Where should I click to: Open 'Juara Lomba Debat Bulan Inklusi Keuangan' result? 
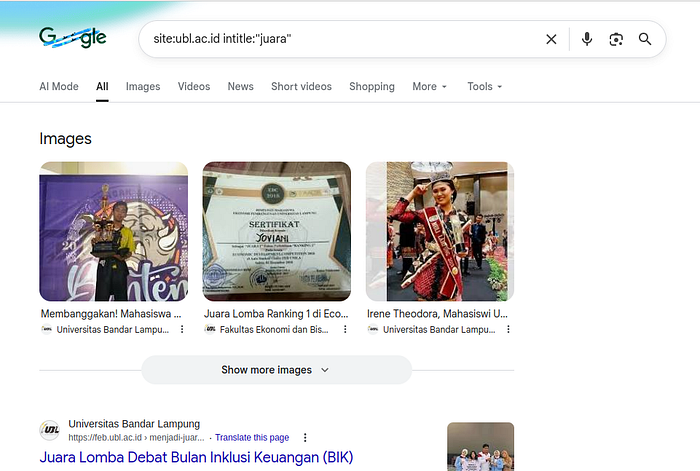(196, 457)
